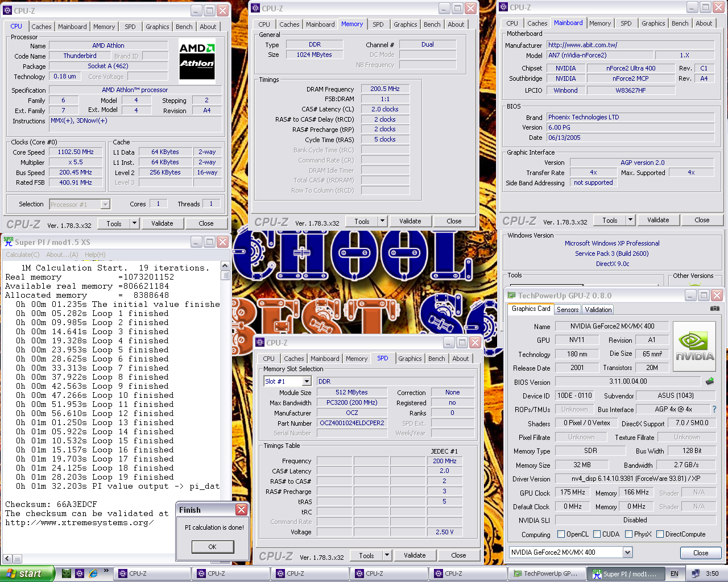The image size is (728, 582).
Task: Click the DRAM Frequency 200.5 MHz value
Action: pos(385,89)
